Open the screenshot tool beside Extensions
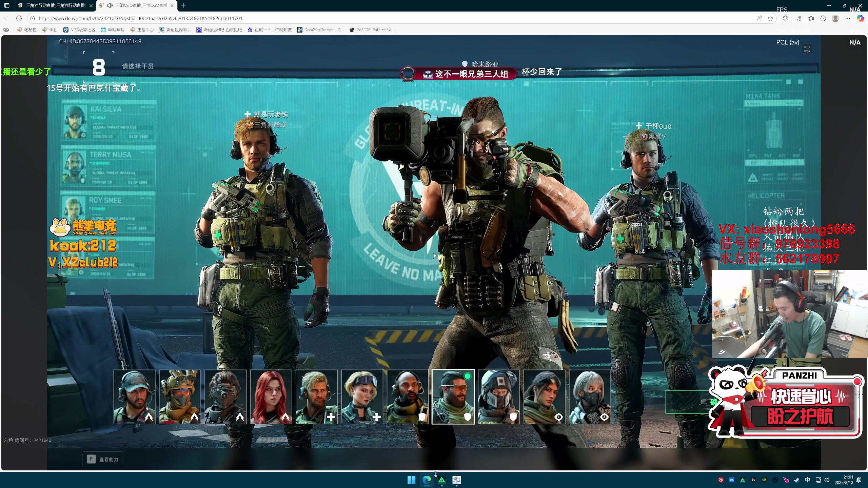 (x=799, y=18)
